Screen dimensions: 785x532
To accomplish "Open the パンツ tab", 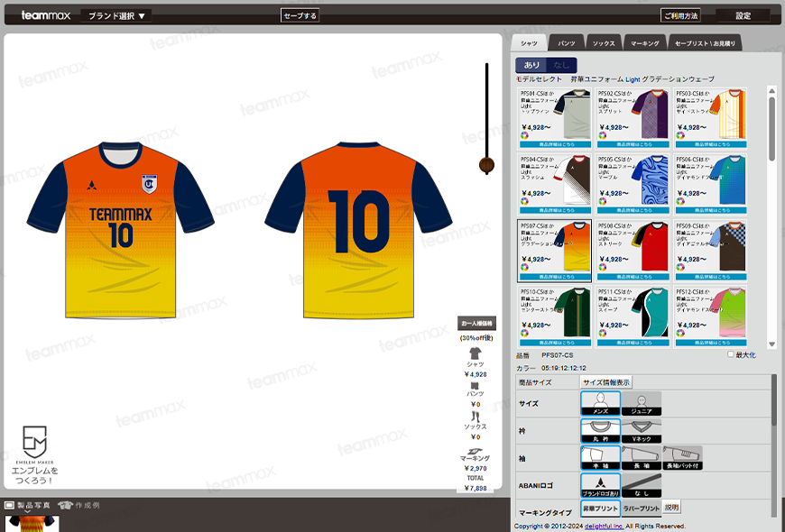I will (567, 43).
